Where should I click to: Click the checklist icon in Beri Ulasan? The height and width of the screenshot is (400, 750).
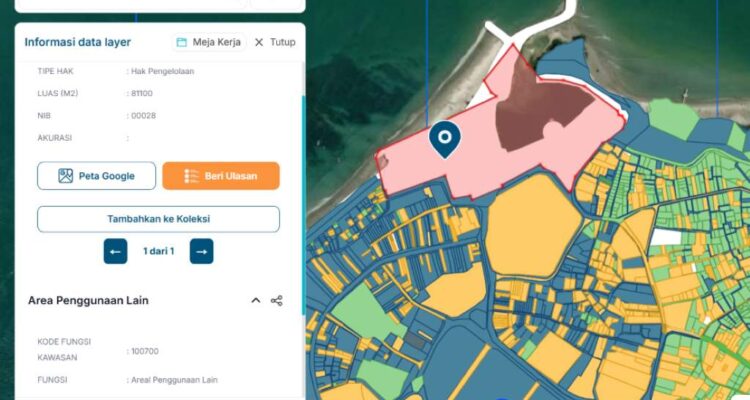pos(191,176)
